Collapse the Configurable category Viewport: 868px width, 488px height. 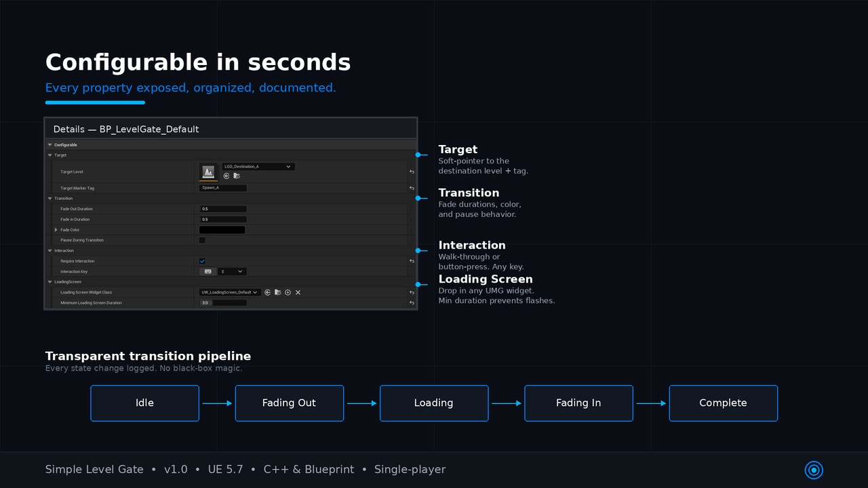tap(50, 145)
